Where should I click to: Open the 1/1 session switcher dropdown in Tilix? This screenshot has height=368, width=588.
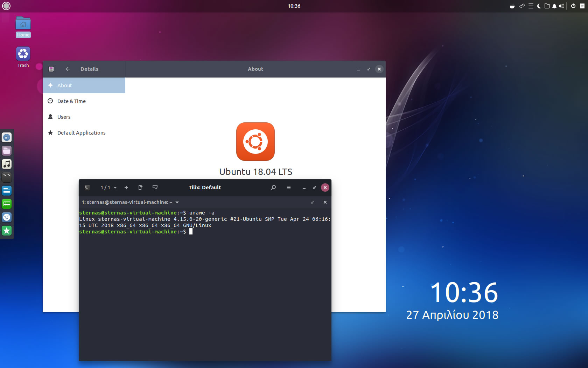108,188
